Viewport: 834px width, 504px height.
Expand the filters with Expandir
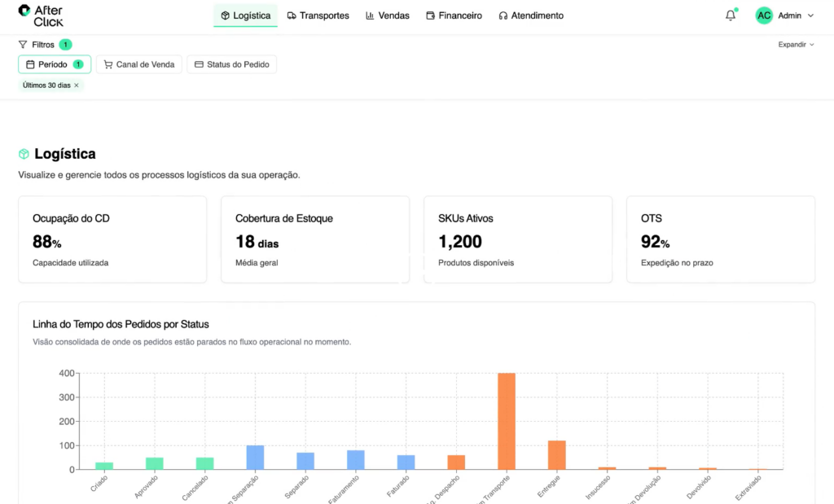[x=796, y=45]
